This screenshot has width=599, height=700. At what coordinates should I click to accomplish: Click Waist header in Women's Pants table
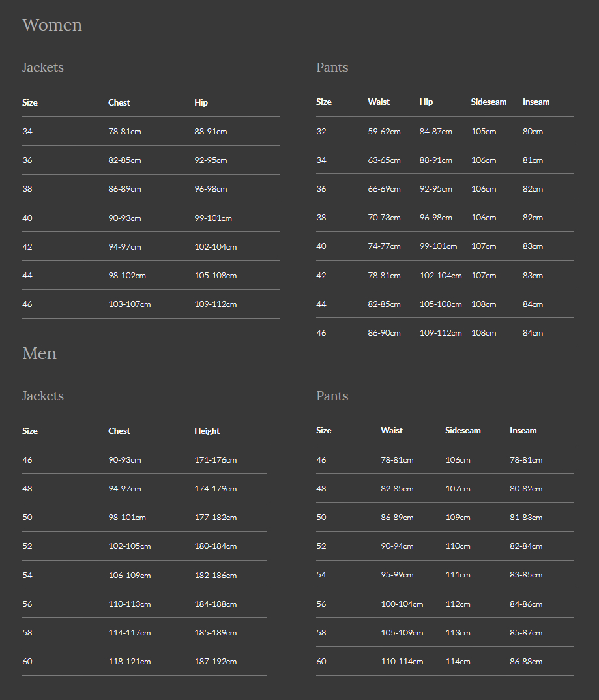click(379, 102)
